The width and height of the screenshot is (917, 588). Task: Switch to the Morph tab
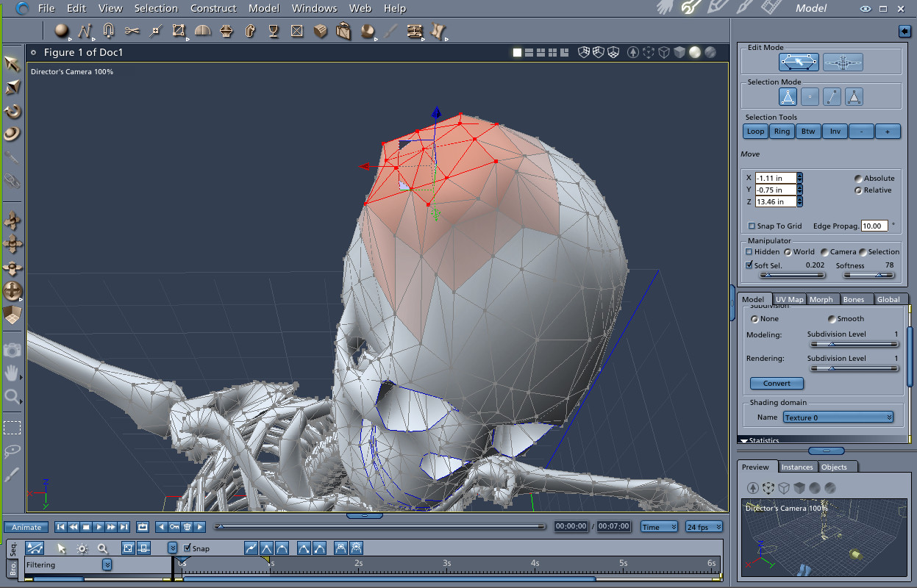821,299
